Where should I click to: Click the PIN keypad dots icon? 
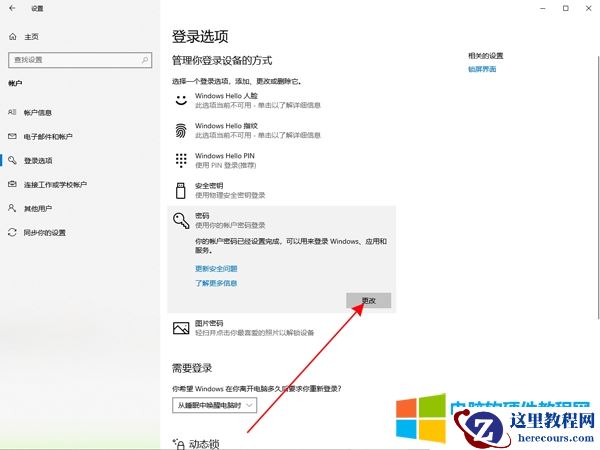[x=181, y=160]
